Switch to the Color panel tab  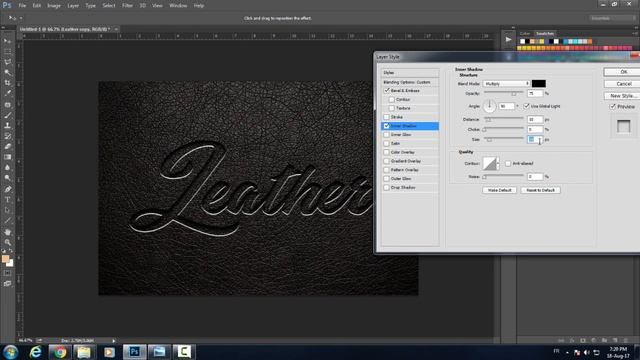click(x=525, y=33)
